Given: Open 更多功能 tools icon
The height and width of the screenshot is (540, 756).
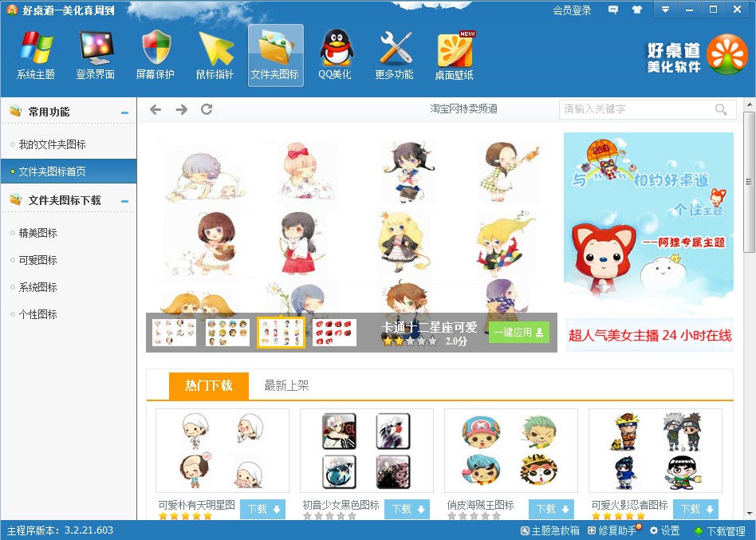Looking at the screenshot, I should point(394,55).
